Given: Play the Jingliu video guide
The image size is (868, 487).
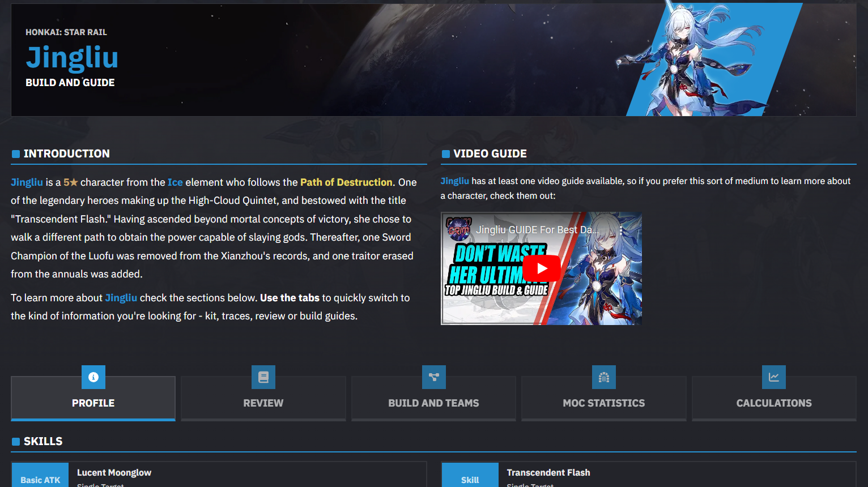Looking at the screenshot, I should click(541, 268).
